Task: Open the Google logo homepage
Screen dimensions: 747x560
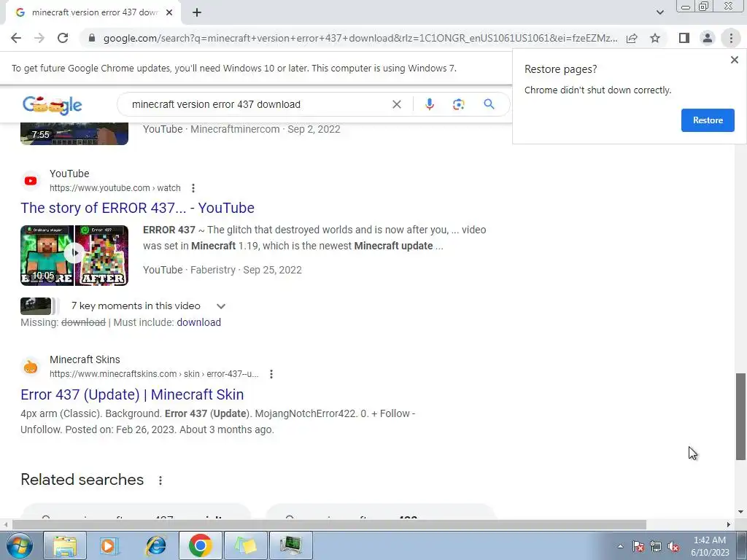Action: (53, 105)
